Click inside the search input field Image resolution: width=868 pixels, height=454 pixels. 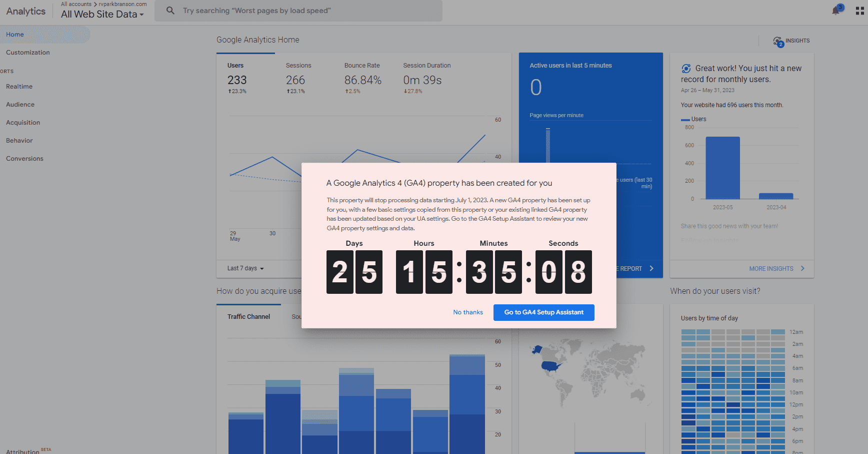coord(300,10)
